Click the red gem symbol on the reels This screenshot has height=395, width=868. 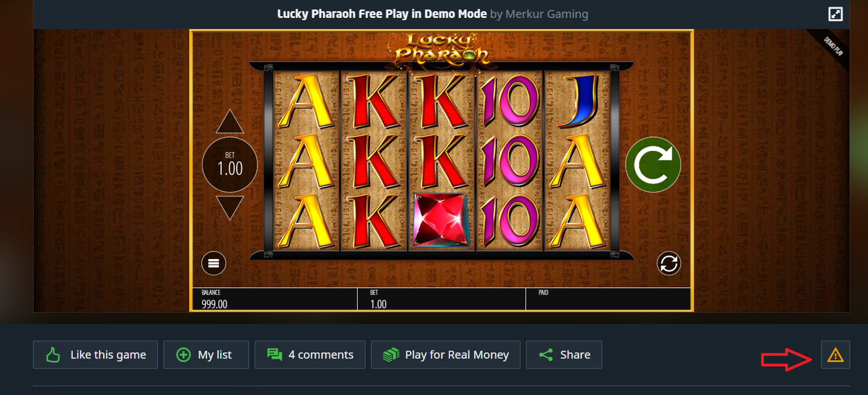[442, 220]
